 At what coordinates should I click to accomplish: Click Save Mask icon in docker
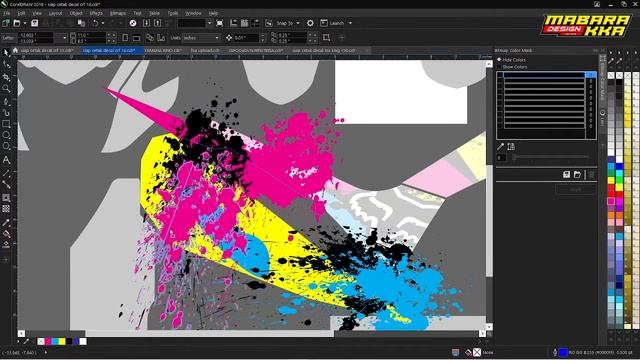[x=567, y=175]
